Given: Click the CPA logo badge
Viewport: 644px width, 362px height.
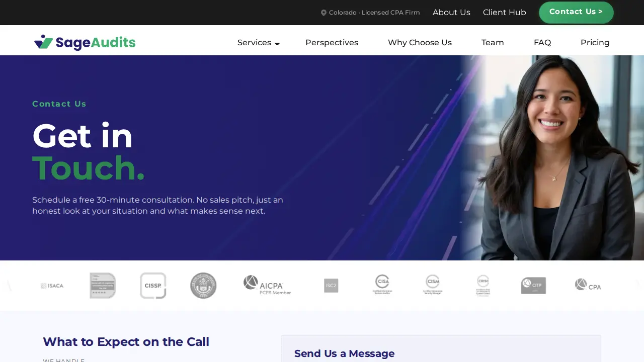Looking at the screenshot, I should [588, 285].
